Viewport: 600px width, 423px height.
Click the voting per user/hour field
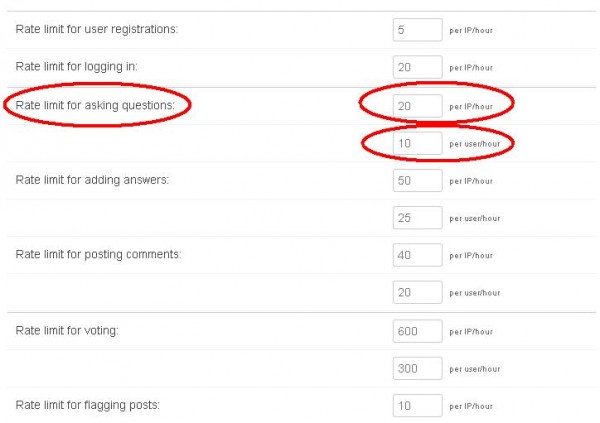click(418, 368)
